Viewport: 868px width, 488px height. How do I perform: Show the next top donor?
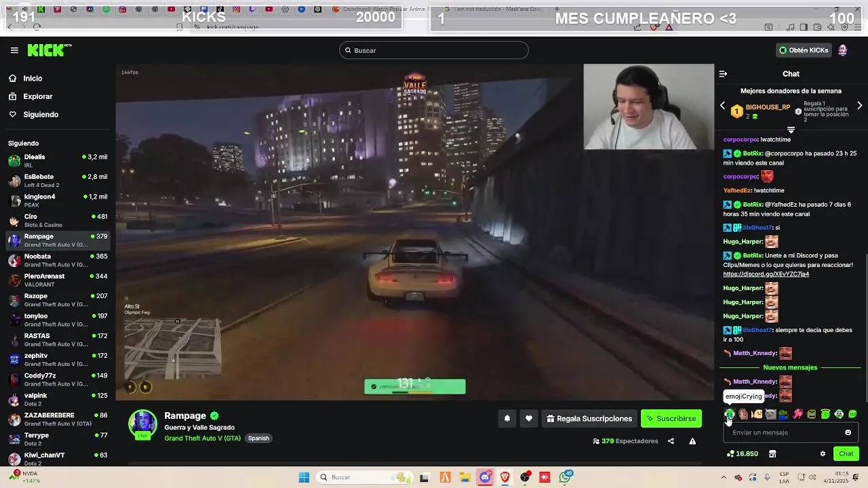point(859,106)
